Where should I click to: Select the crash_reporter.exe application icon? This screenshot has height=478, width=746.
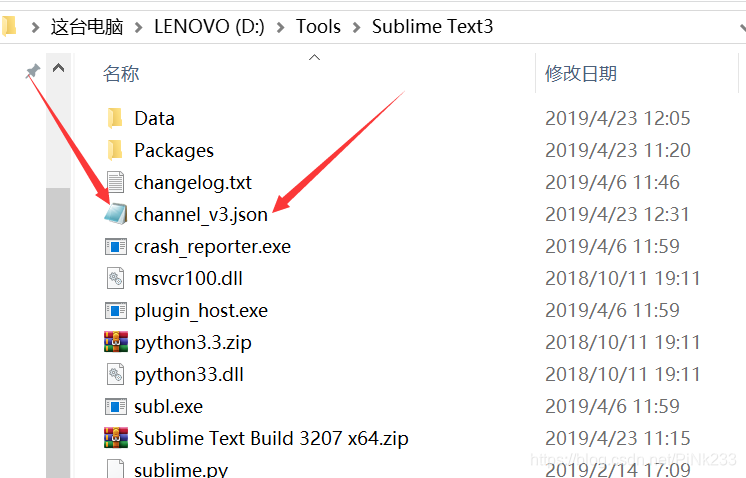click(x=116, y=246)
